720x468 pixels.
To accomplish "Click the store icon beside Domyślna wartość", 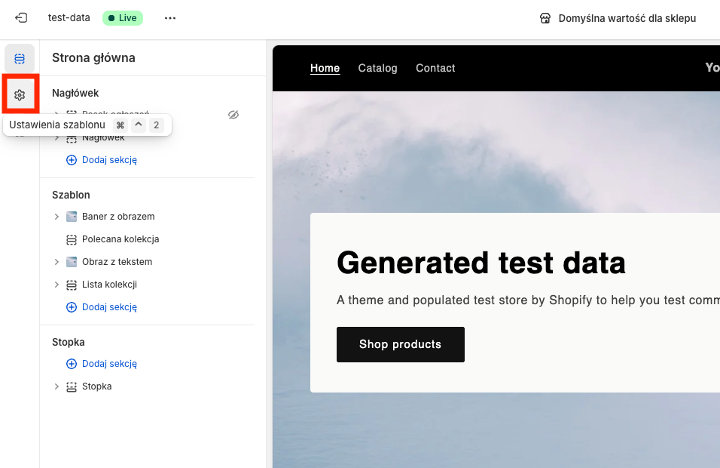I will pos(545,18).
